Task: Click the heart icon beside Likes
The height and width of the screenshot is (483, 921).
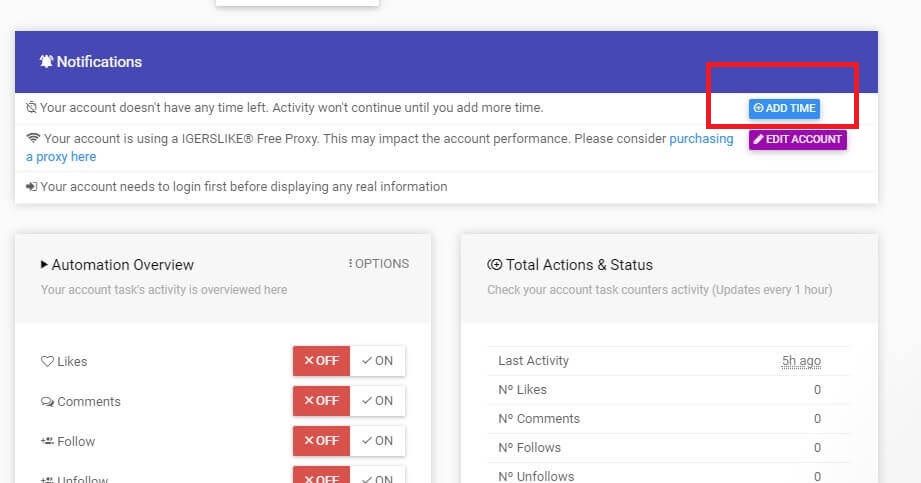Action: click(x=47, y=362)
